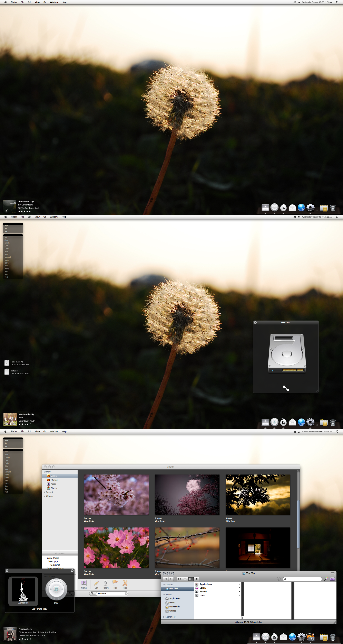
Task: Open Utilities in Finder Places sidebar
Action: (x=170, y=611)
